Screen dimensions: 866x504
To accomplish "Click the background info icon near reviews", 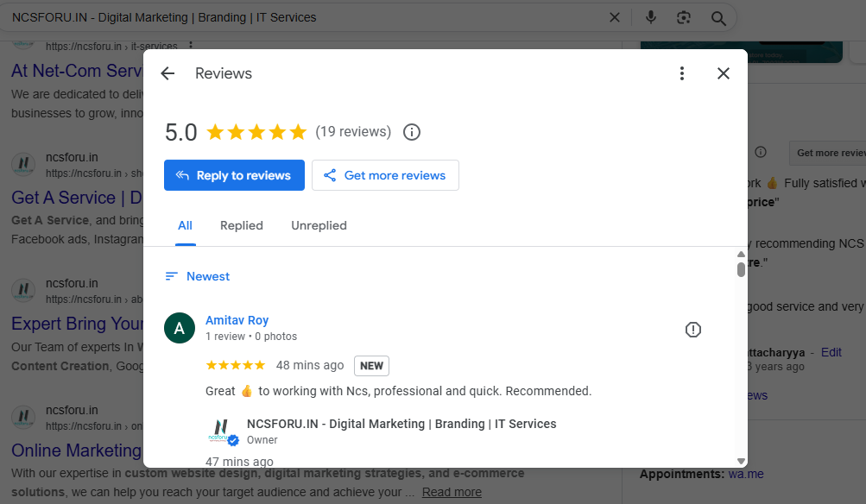I will (761, 152).
